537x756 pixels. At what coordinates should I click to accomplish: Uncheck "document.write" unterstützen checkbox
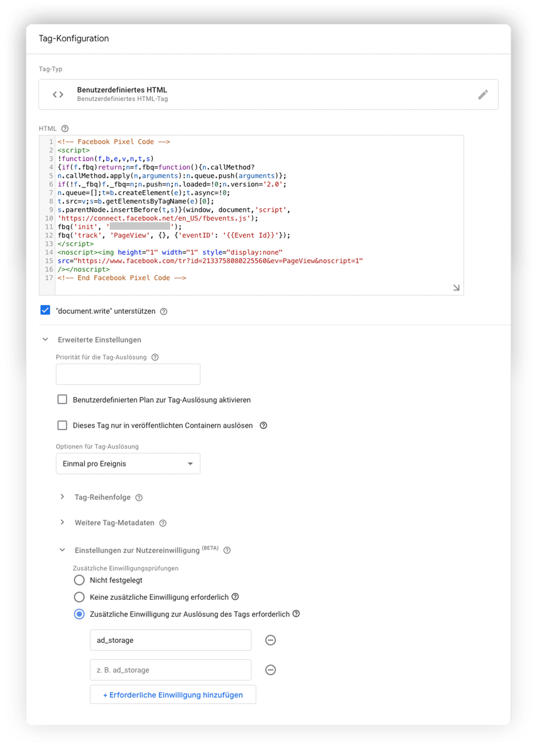click(45, 310)
